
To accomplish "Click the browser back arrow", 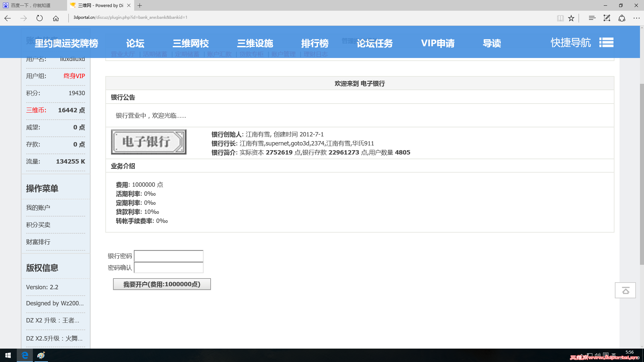I will point(7,18).
